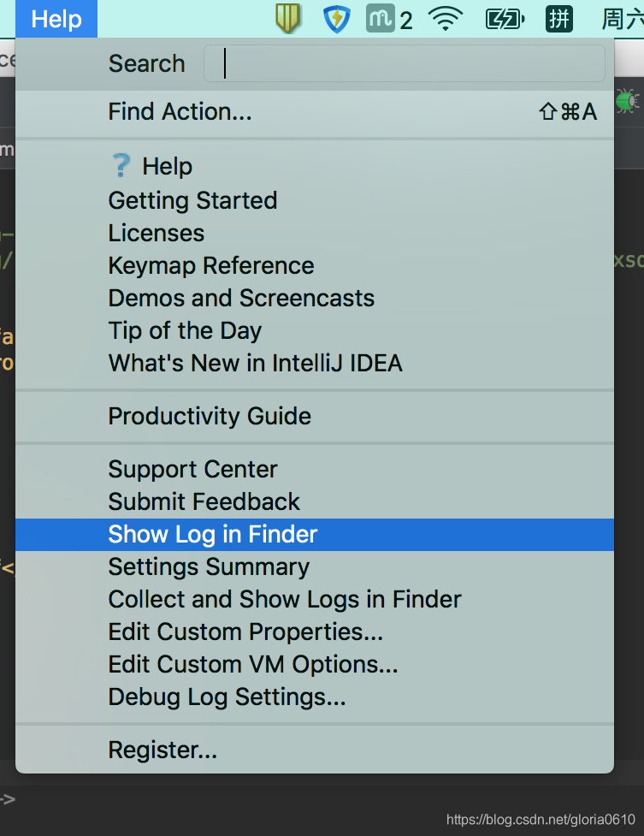Trigger Find Action from the Help menu
This screenshot has width=644, height=836.
click(180, 111)
